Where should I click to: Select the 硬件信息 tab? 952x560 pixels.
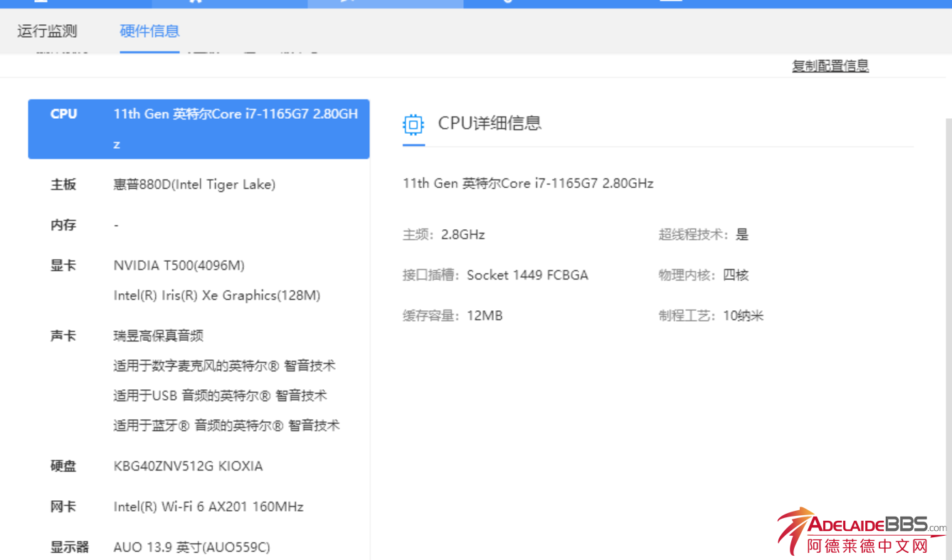click(149, 31)
